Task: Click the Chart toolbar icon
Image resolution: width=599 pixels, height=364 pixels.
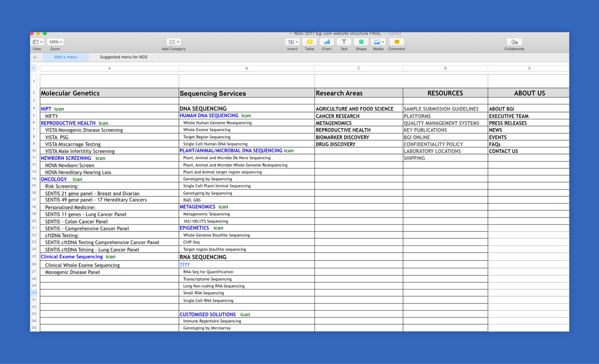Action: click(x=327, y=42)
